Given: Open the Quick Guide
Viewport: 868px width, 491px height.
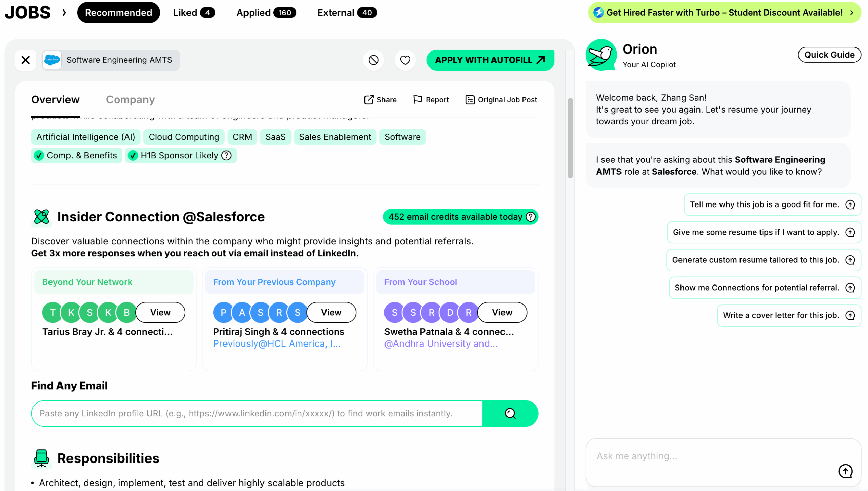Looking at the screenshot, I should (829, 55).
